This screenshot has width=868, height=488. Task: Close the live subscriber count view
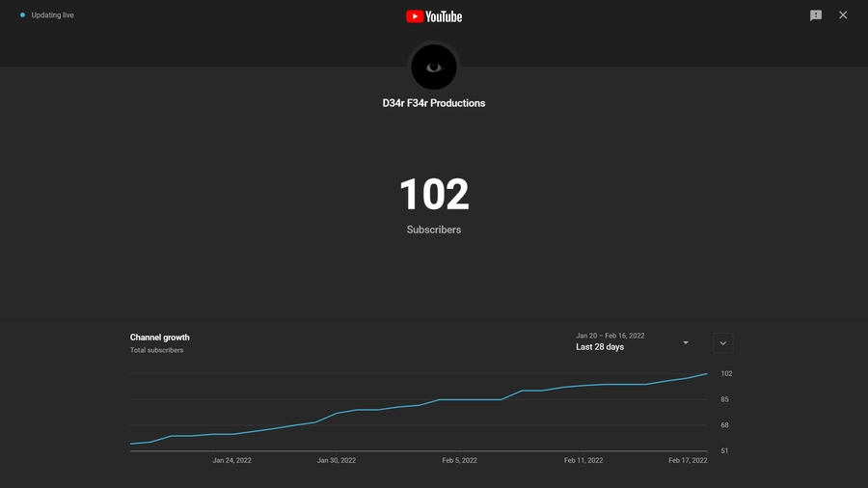tap(843, 14)
